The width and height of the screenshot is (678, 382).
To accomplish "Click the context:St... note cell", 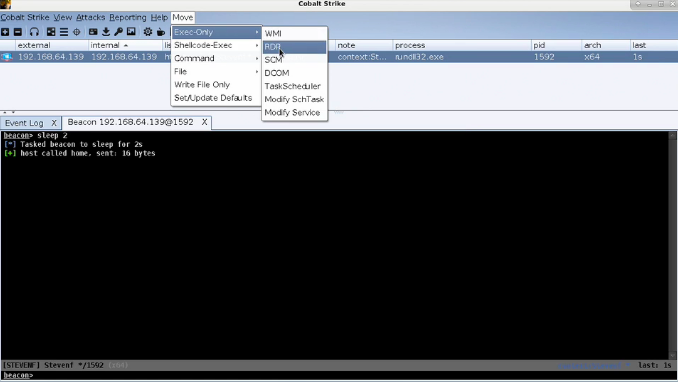I will (x=364, y=57).
